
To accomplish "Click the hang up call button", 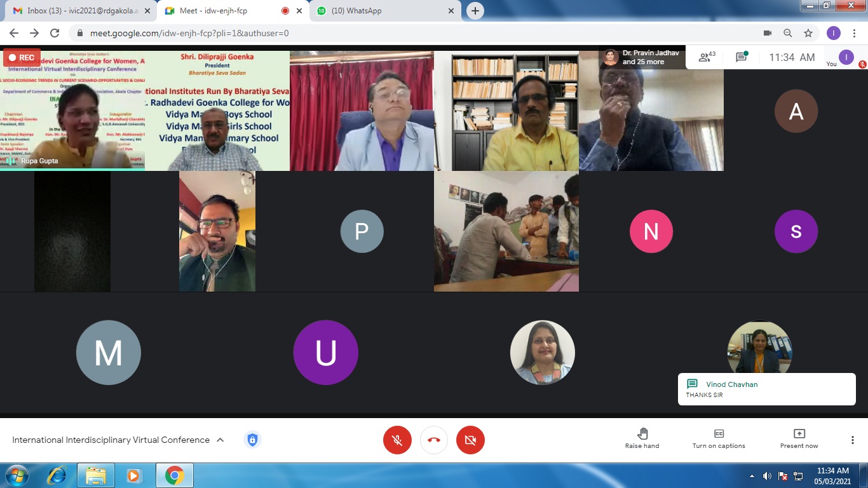I will 434,440.
